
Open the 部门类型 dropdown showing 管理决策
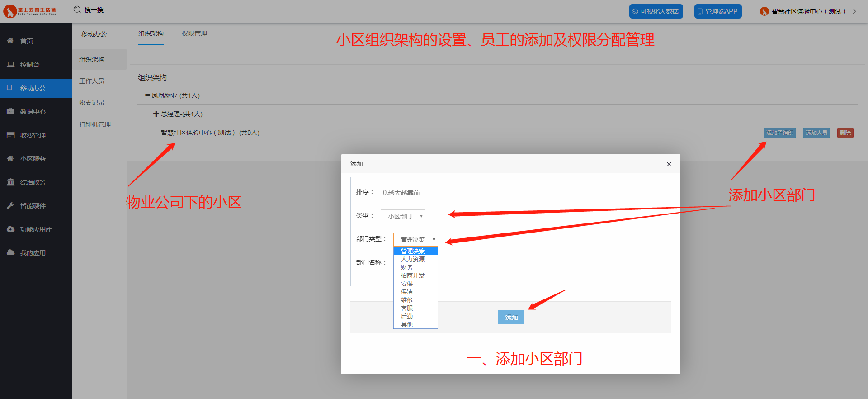point(415,240)
